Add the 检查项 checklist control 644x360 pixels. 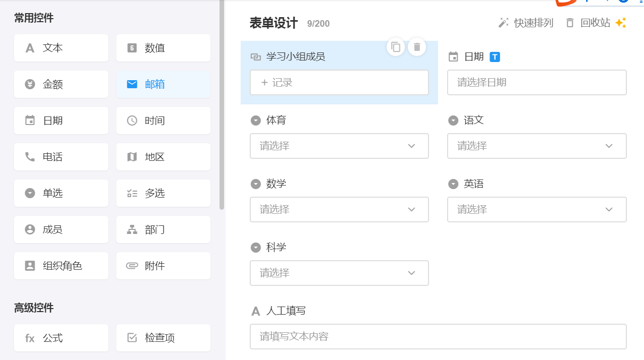[x=163, y=338]
